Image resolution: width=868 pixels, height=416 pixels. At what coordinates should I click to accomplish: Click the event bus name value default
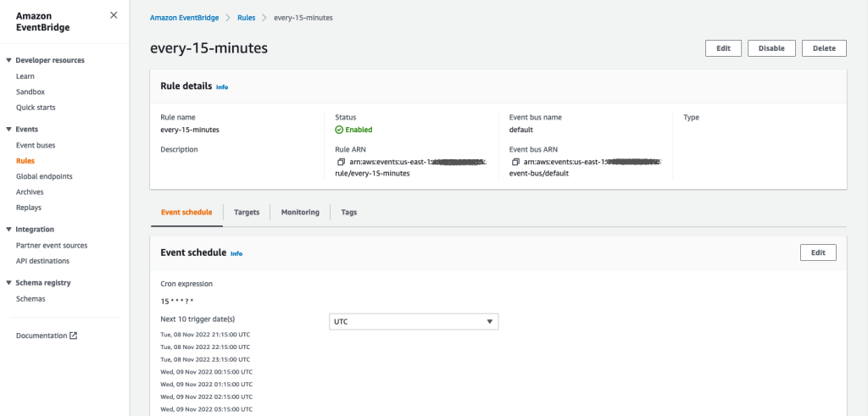tap(521, 130)
